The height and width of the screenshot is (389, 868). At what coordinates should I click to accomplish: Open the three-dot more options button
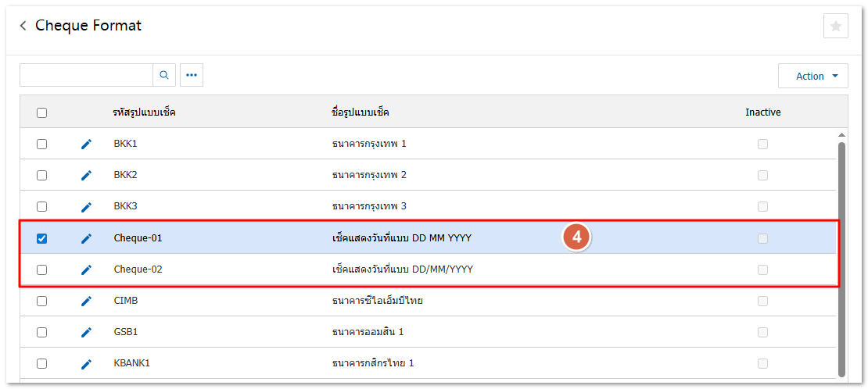coord(192,75)
